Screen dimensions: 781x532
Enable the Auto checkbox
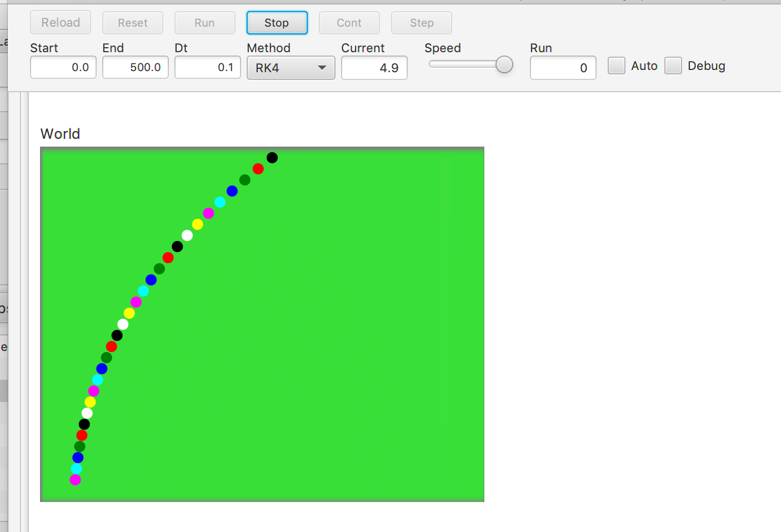[x=617, y=66]
